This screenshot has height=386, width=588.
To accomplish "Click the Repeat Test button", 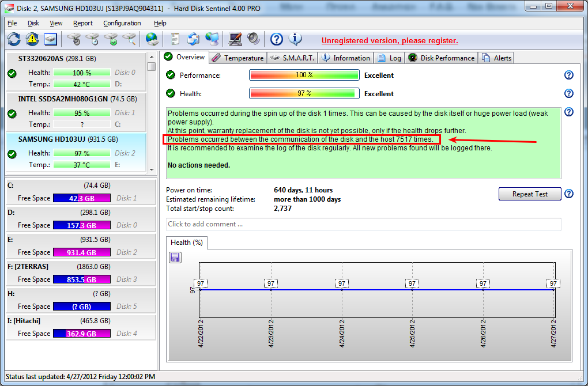I will (530, 194).
